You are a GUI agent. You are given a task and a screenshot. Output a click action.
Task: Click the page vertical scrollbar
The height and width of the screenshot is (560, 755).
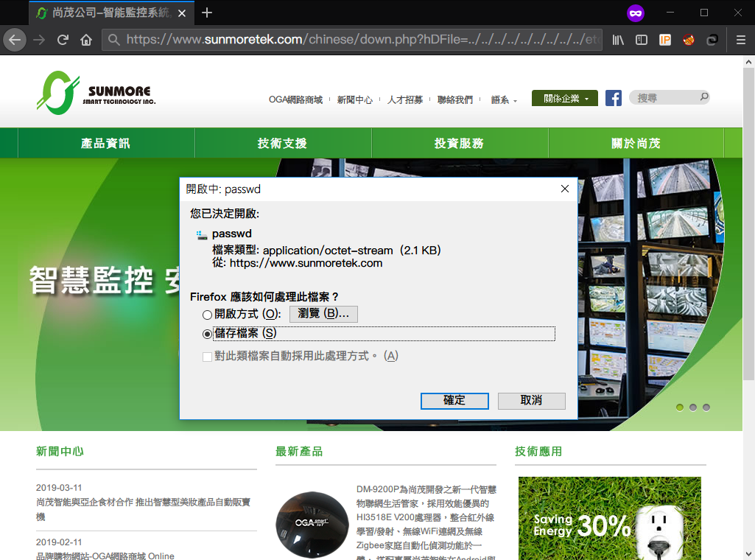click(x=748, y=224)
